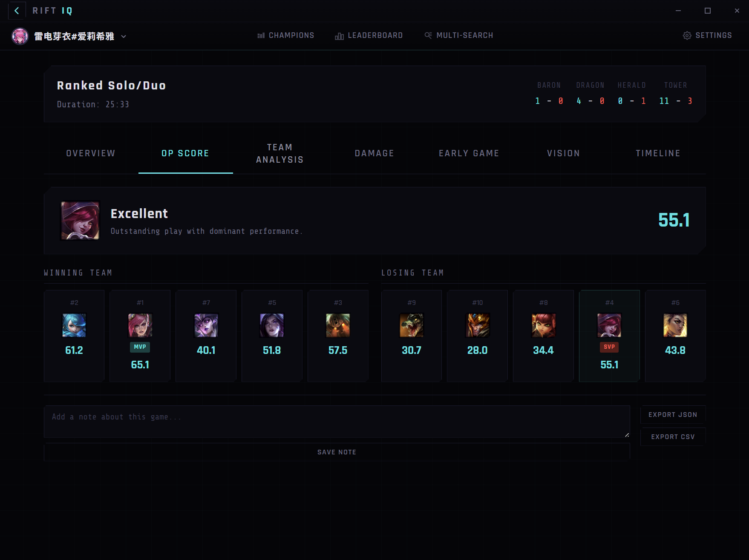Image resolution: width=749 pixels, height=560 pixels.
Task: Switch to the Overview tab
Action: click(x=91, y=153)
